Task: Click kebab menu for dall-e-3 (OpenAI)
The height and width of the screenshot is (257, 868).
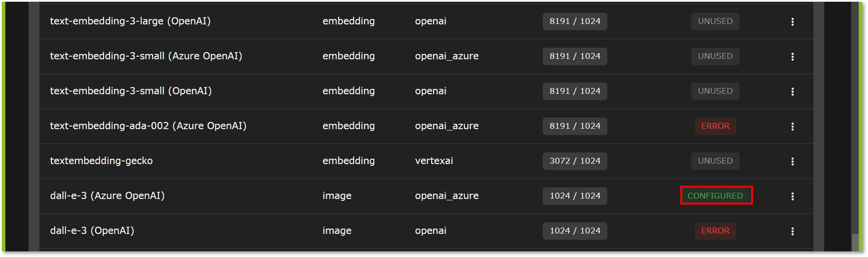Action: [792, 231]
